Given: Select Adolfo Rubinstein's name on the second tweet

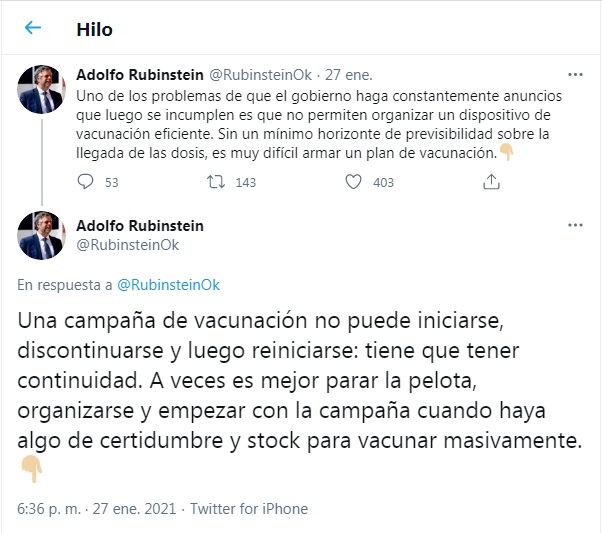Looking at the screenshot, I should pyautogui.click(x=139, y=227).
